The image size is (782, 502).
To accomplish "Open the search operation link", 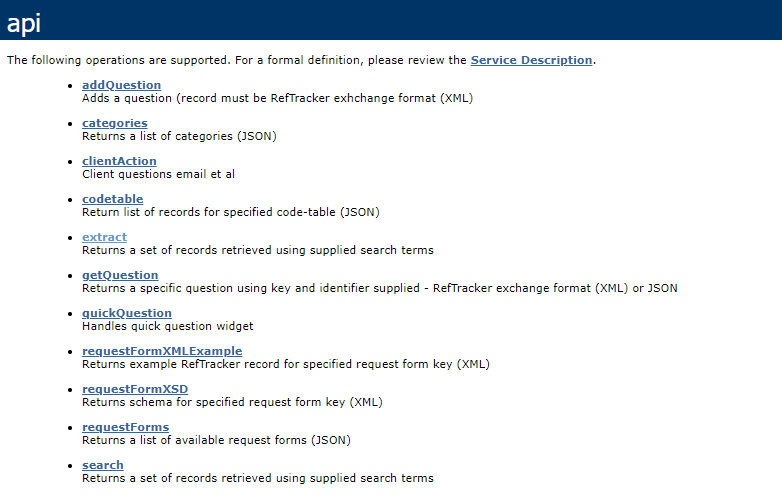I will tap(103, 465).
